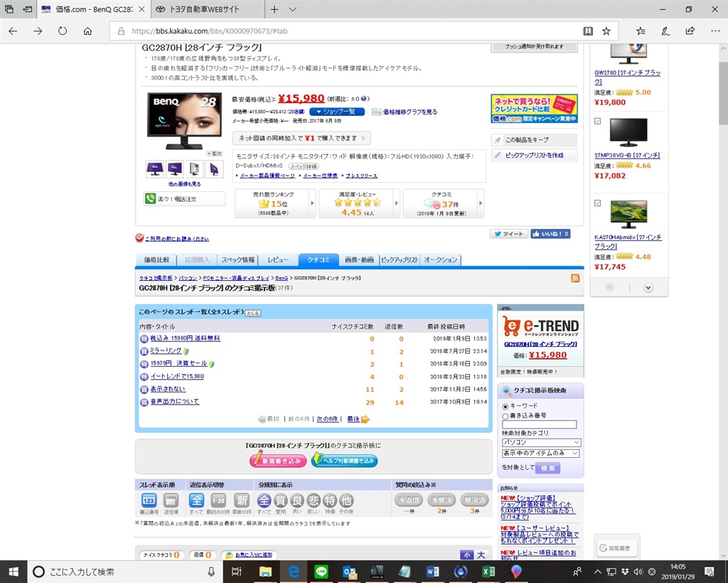Open LINE app from taskbar

tap(321, 572)
